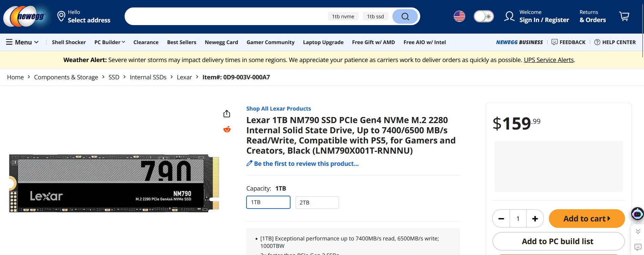Open Free AIO w/ Intel promotion
Screen dimensions: 644x255
tap(425, 42)
